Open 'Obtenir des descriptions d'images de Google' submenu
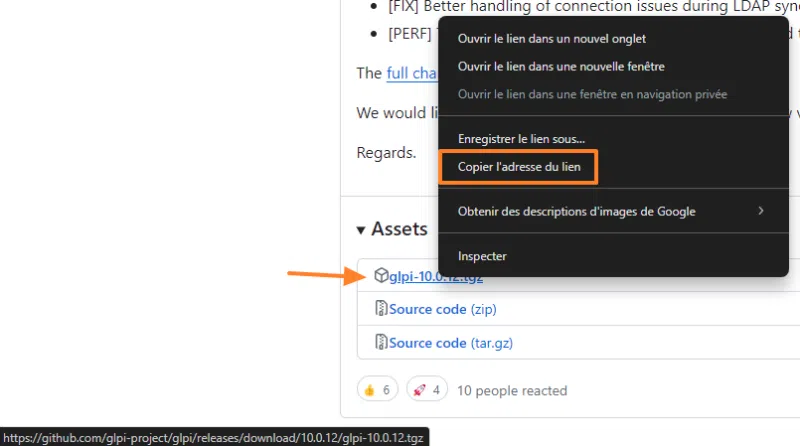The width and height of the screenshot is (800, 446). pyautogui.click(x=614, y=211)
